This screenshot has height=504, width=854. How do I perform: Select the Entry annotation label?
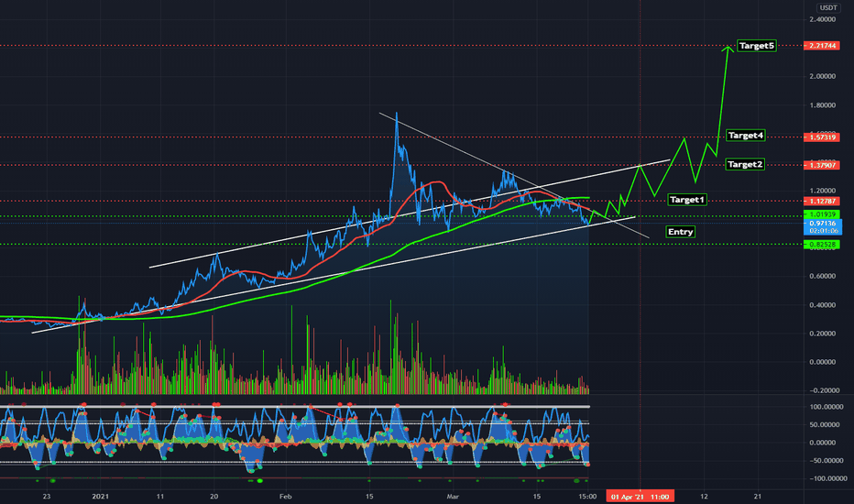coord(680,232)
